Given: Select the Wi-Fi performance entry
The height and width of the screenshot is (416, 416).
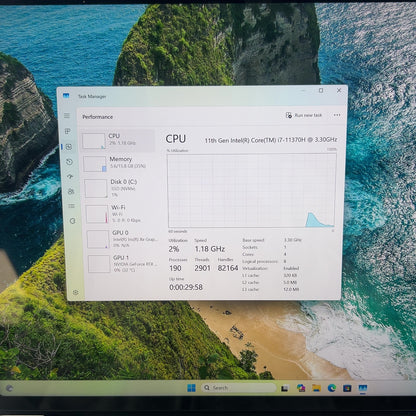Looking at the screenshot, I should 121,214.
